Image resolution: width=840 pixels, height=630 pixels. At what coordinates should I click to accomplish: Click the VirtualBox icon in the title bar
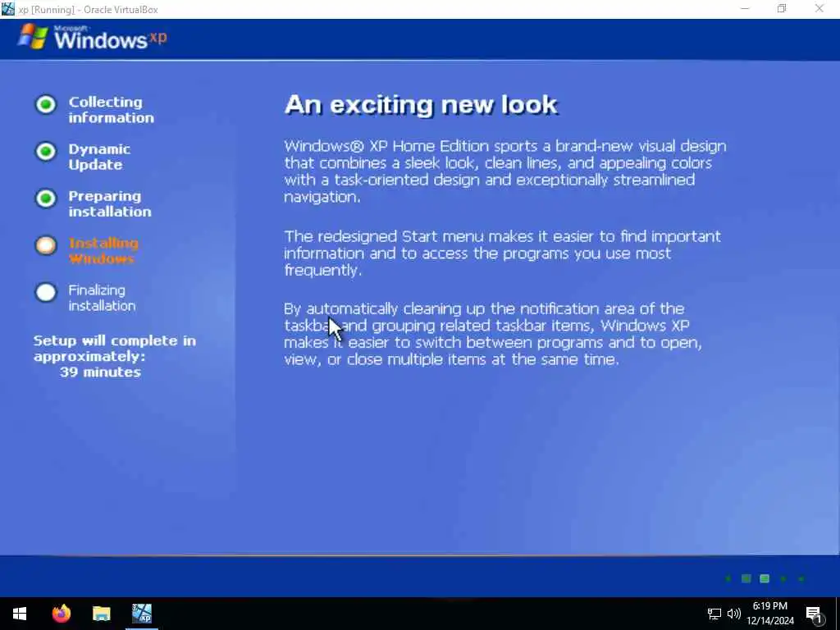(8, 9)
